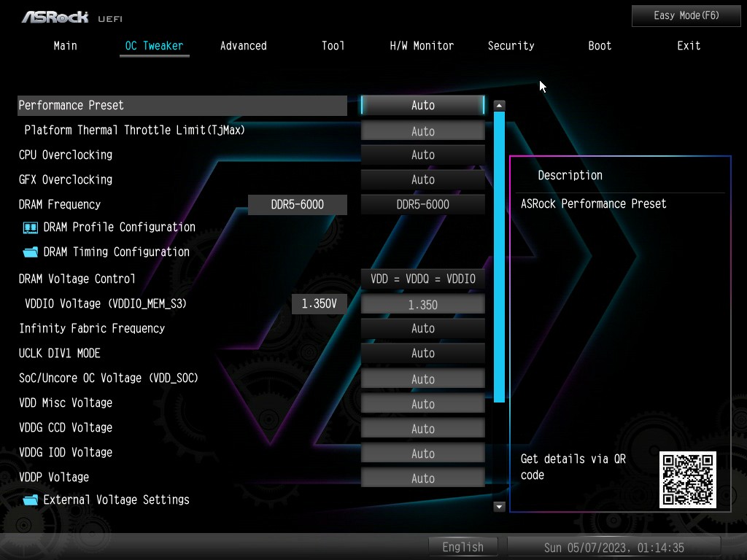The width and height of the screenshot is (747, 560).
Task: Select GFX Overclocking Auto value
Action: click(x=422, y=180)
